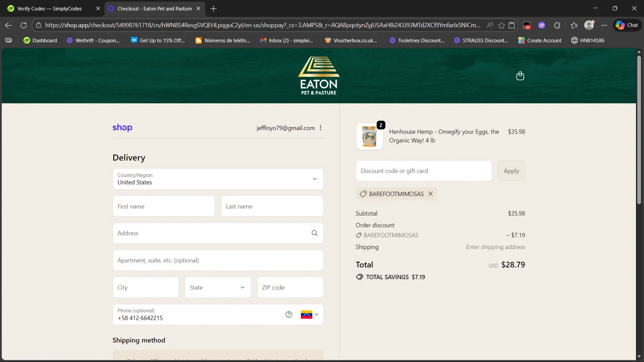Open a new browser tab

tap(213, 9)
